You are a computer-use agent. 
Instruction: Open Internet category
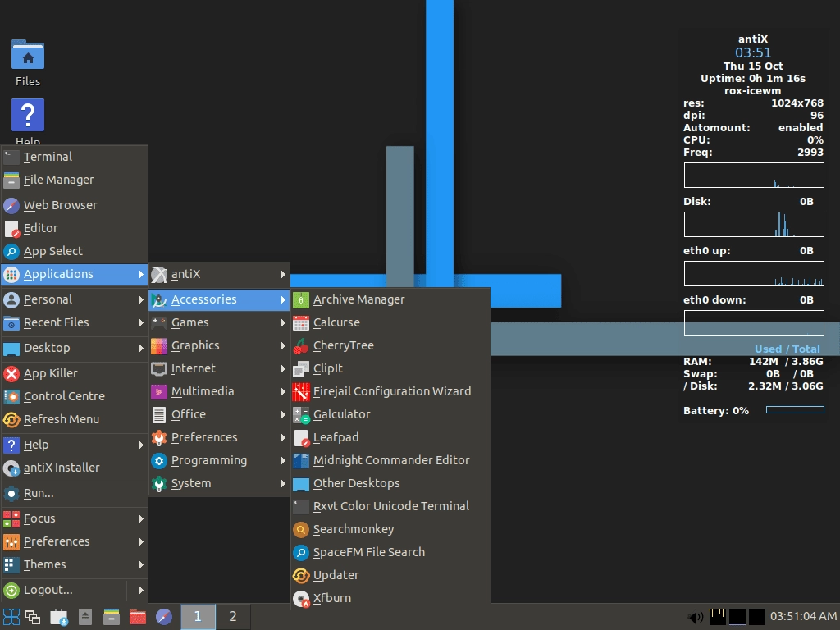click(219, 369)
